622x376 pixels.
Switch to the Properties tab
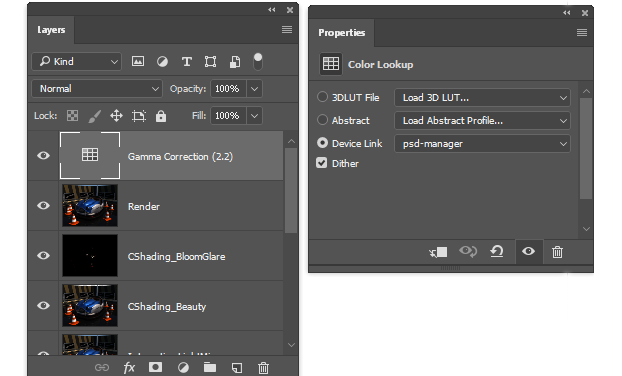(342, 33)
